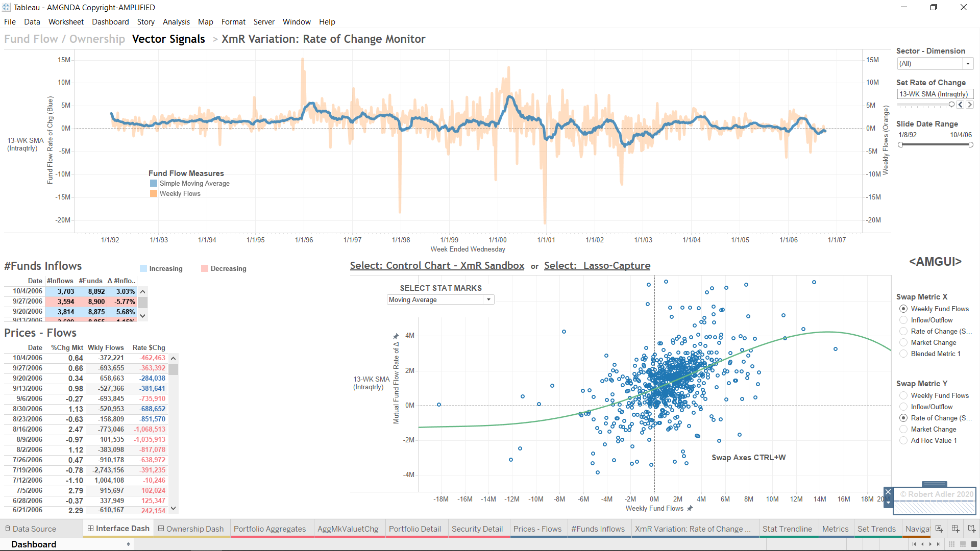This screenshot has width=980, height=551.
Task: Open the Sector - Dimension dropdown
Action: [967, 64]
